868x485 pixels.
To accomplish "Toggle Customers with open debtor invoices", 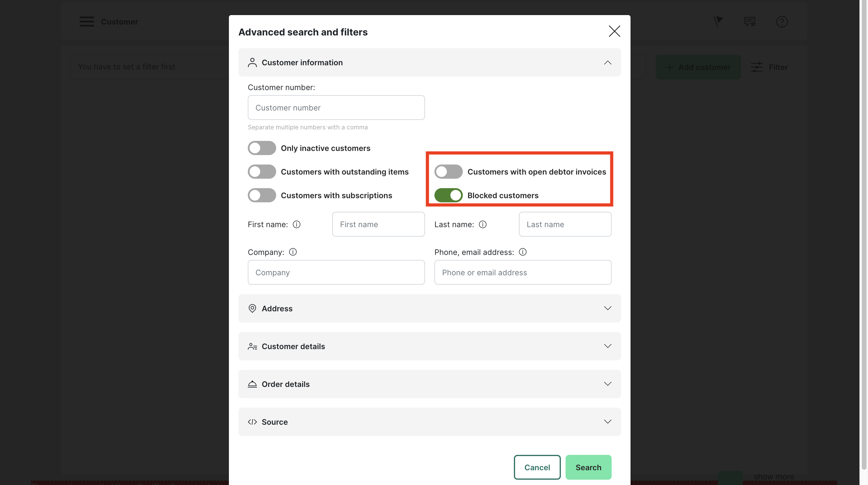I will point(448,172).
